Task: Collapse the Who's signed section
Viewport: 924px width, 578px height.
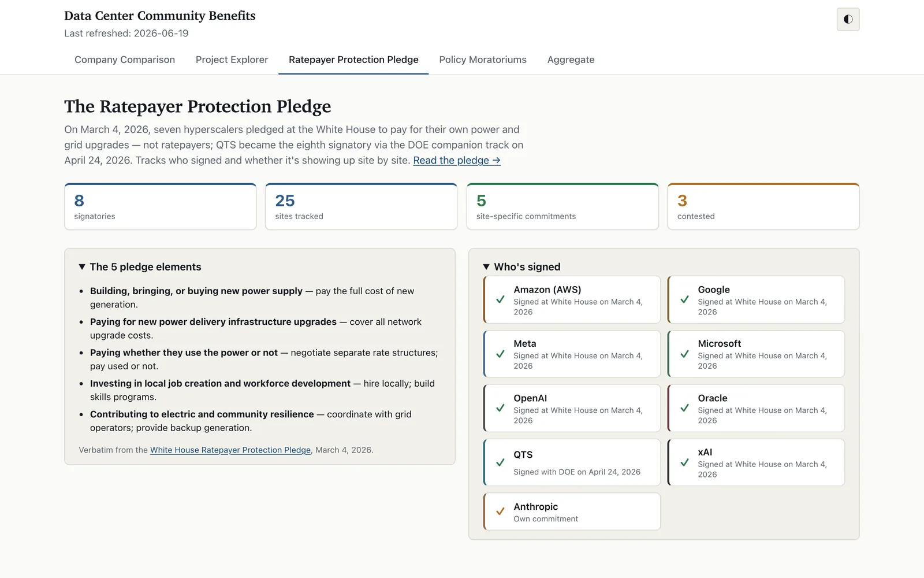Action: point(521,266)
